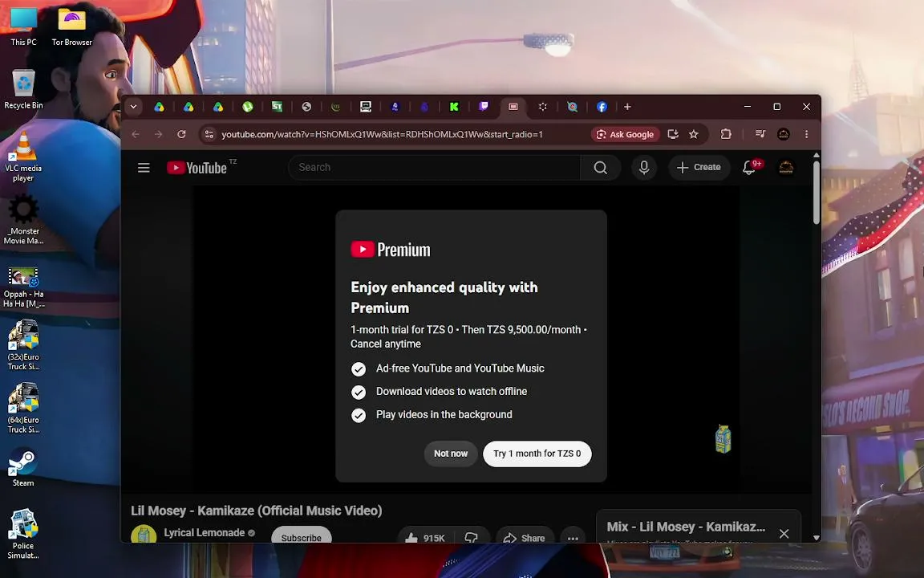The image size is (924, 578).
Task: Select Steam desktop shortcut
Action: pos(23,467)
